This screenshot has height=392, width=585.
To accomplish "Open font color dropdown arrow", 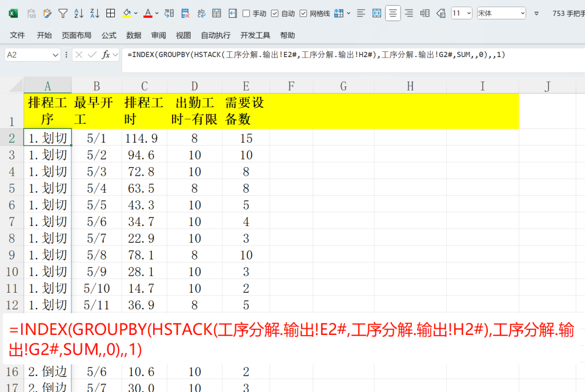I will point(157,14).
